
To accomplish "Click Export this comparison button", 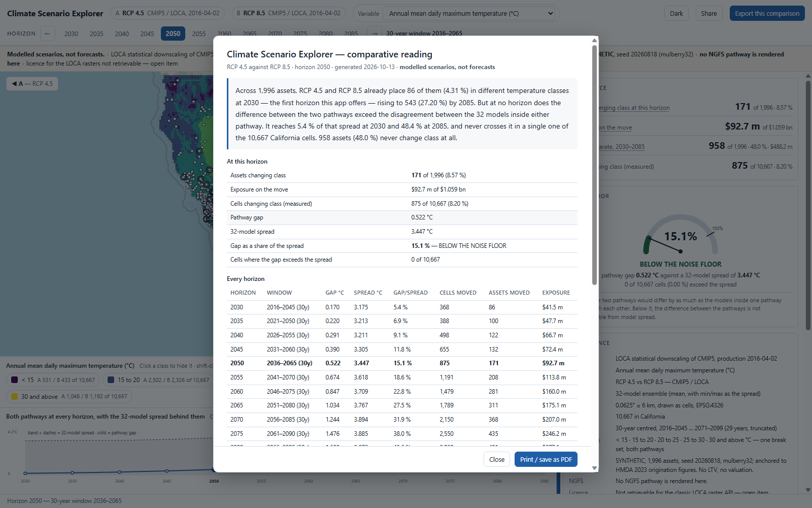I will click(x=767, y=13).
